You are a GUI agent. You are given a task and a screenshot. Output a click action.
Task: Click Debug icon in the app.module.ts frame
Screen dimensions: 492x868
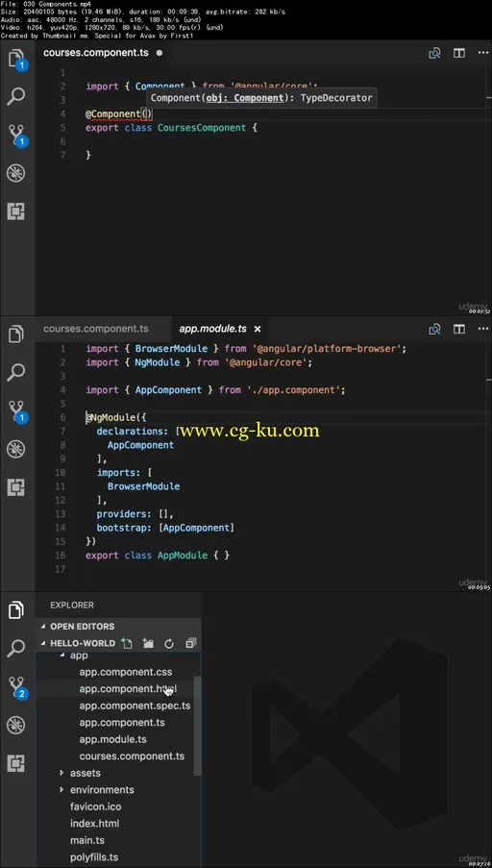(x=15, y=449)
